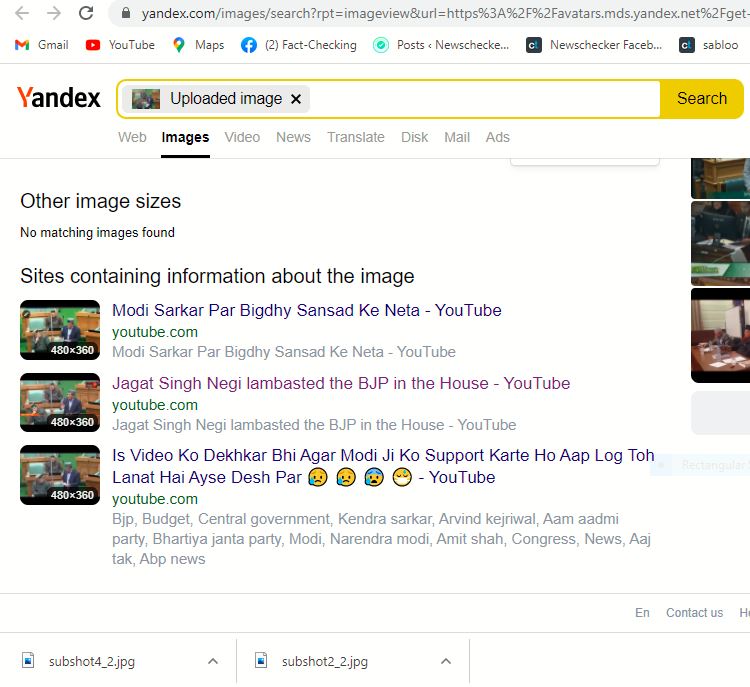This screenshot has width=750, height=687.
Task: Remove the Uploaded image chip
Action: click(296, 99)
